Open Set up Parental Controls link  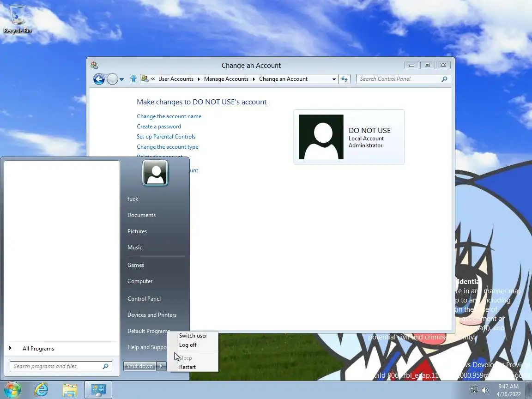166,137
